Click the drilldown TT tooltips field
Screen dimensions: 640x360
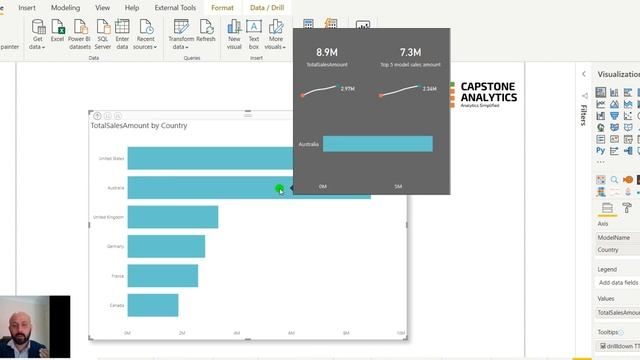pyautogui.click(x=617, y=346)
